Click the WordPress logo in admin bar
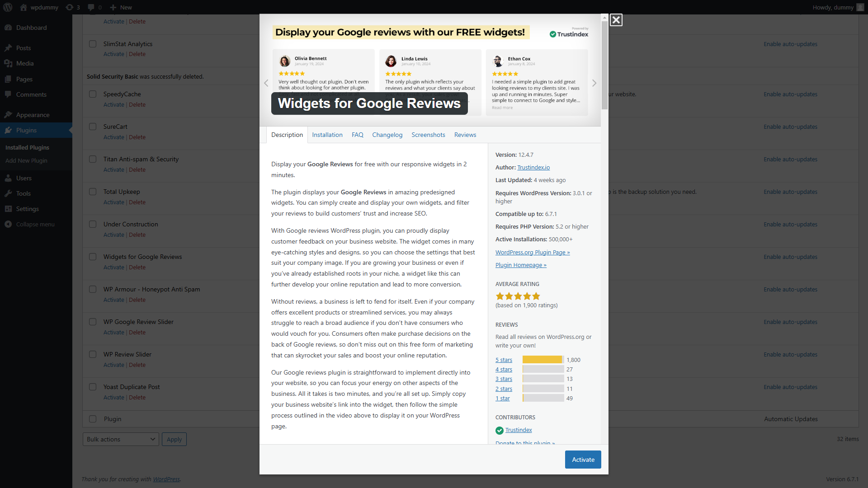 point(8,7)
